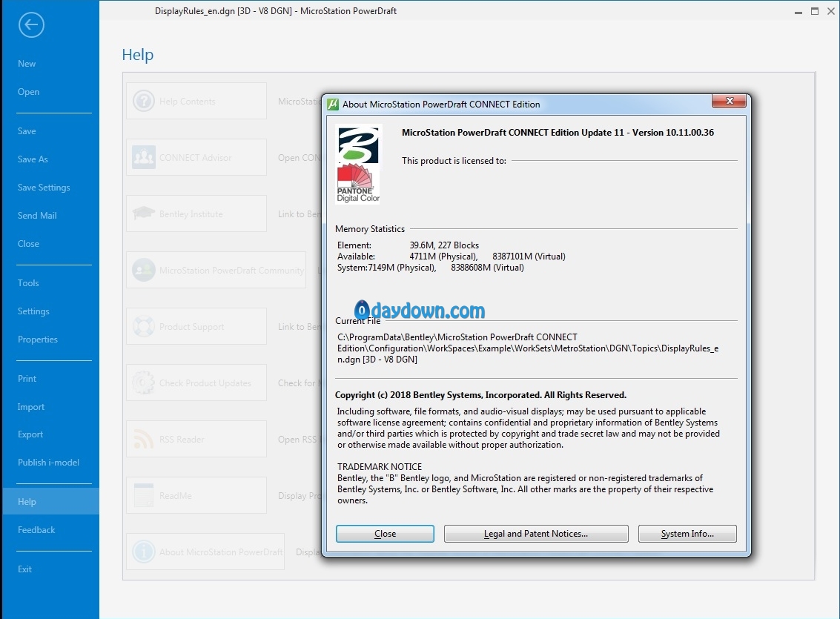
Task: Open the Bentley Institute label
Action: [191, 214]
